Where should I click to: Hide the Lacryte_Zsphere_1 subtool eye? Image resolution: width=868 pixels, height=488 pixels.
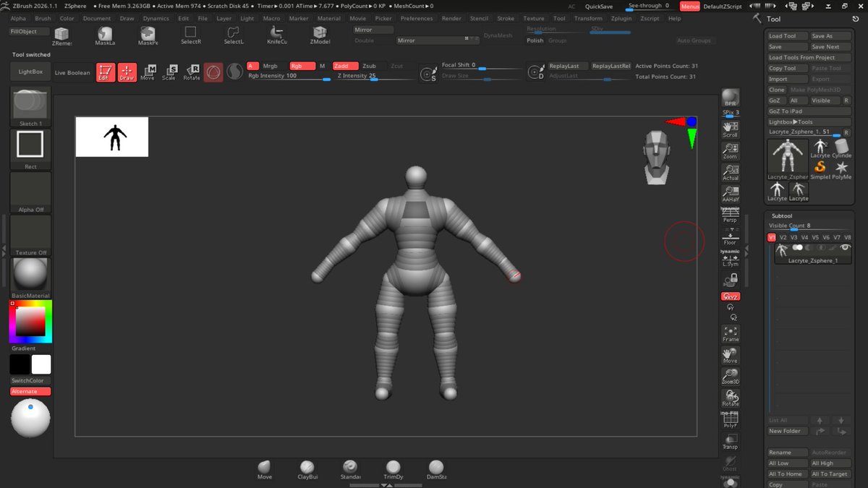click(844, 247)
